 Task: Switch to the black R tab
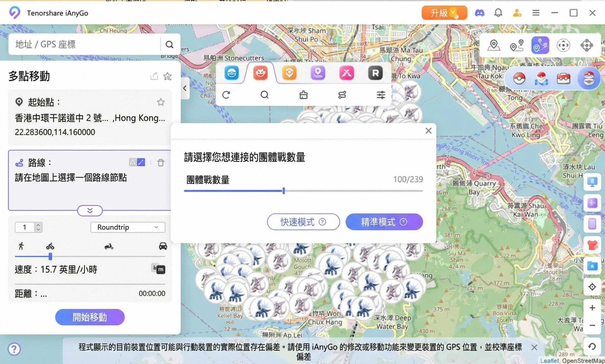pos(375,73)
